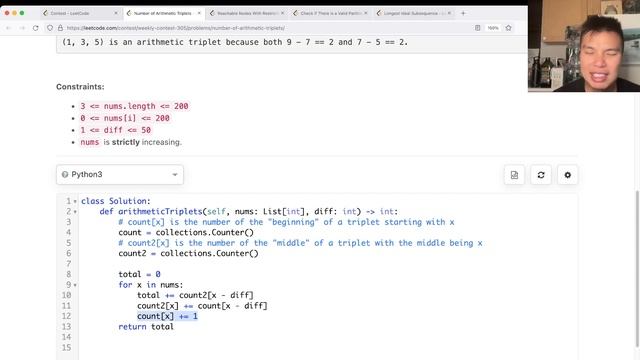The image size is (640, 360).
Task: Click the '0 <= nums[i] <= 200' constraint
Action: pyautogui.click(x=125, y=118)
